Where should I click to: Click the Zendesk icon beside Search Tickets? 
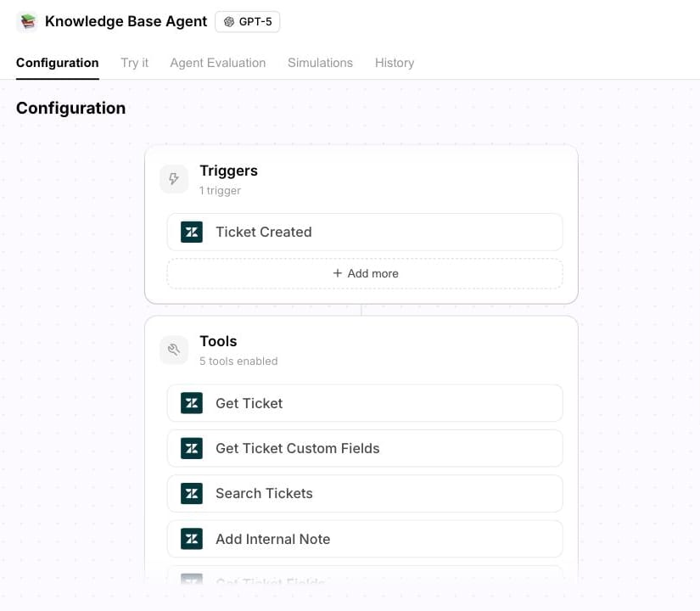tap(192, 494)
